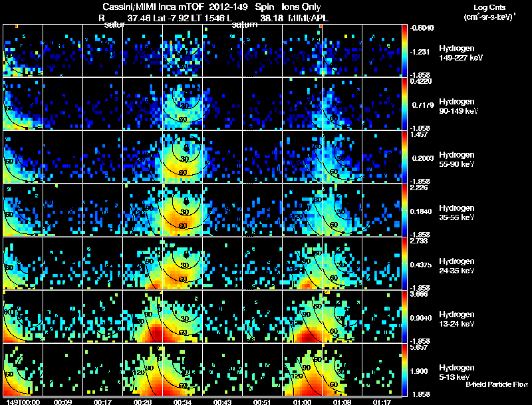Image resolution: width=532 pixels, height=405 pixels.
Task: Click the '2.733' colorbar value
Action: tap(419, 241)
